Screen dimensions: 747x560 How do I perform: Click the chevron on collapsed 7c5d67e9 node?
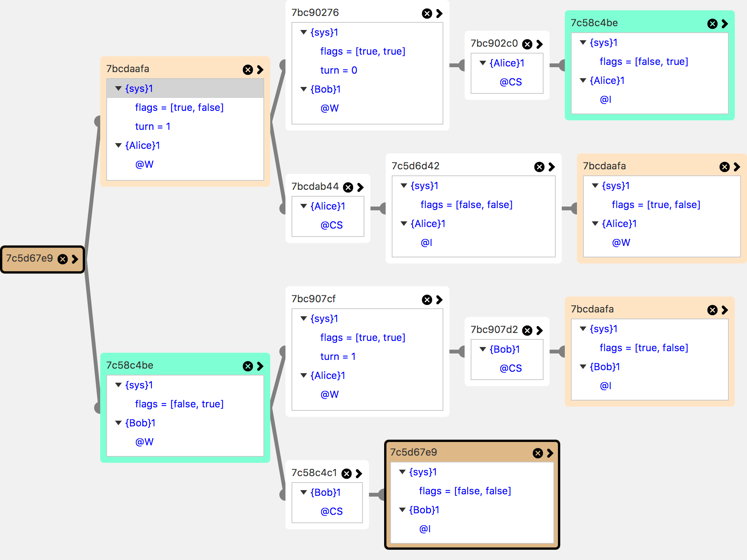75,259
